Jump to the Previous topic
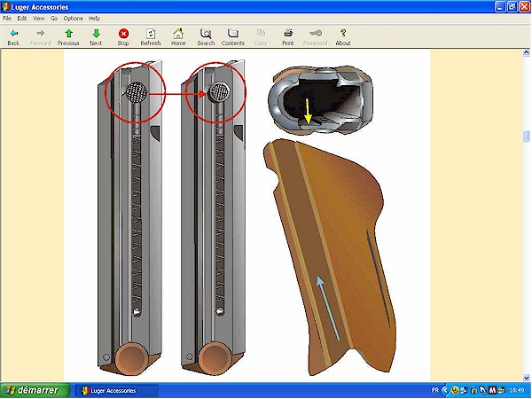 click(x=68, y=37)
